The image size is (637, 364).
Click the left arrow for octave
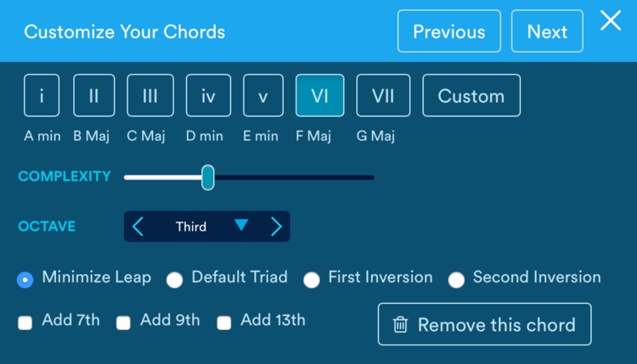[x=138, y=227]
